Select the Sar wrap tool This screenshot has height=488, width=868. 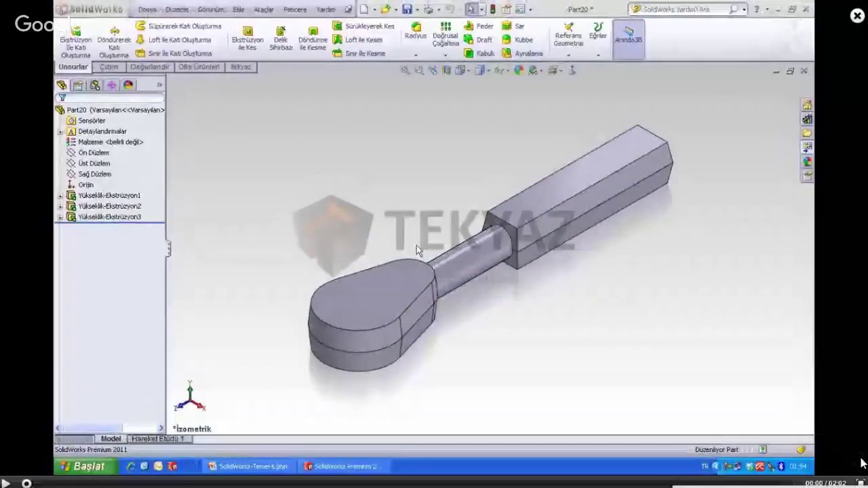coord(513,26)
